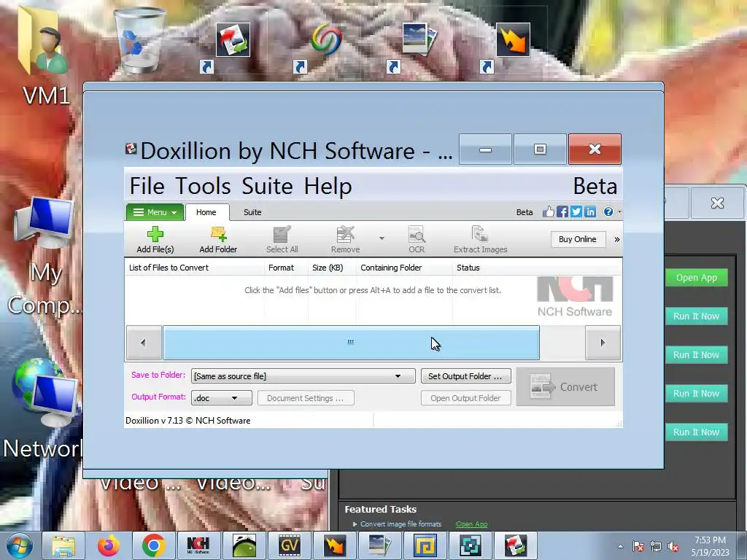The height and width of the screenshot is (560, 747).
Task: Expand the toolbar overflow chevron
Action: pos(617,239)
